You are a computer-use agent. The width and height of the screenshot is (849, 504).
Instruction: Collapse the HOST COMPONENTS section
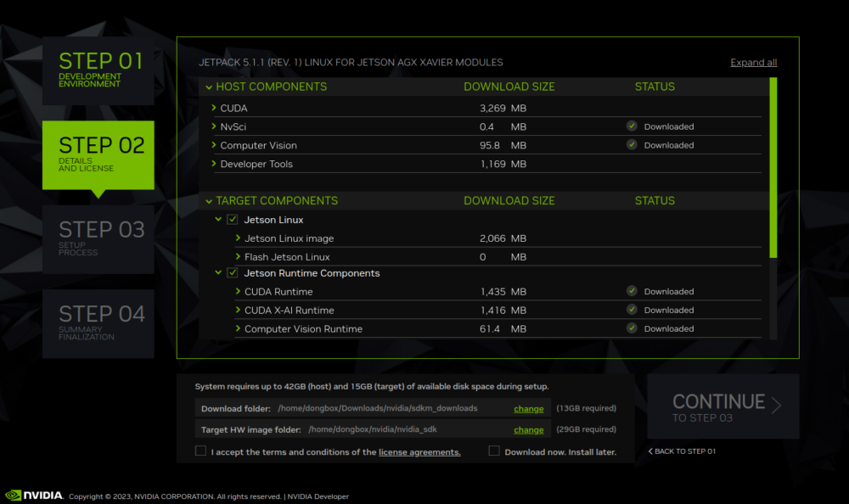point(208,87)
